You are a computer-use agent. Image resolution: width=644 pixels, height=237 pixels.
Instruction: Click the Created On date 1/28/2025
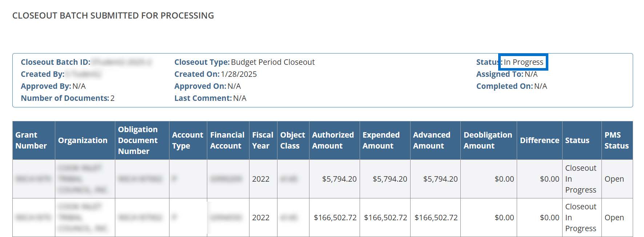click(x=239, y=74)
